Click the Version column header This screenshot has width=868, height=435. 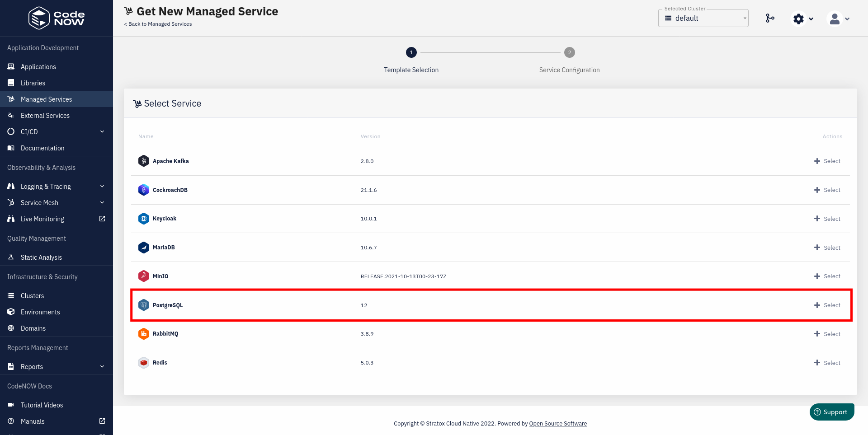click(370, 136)
